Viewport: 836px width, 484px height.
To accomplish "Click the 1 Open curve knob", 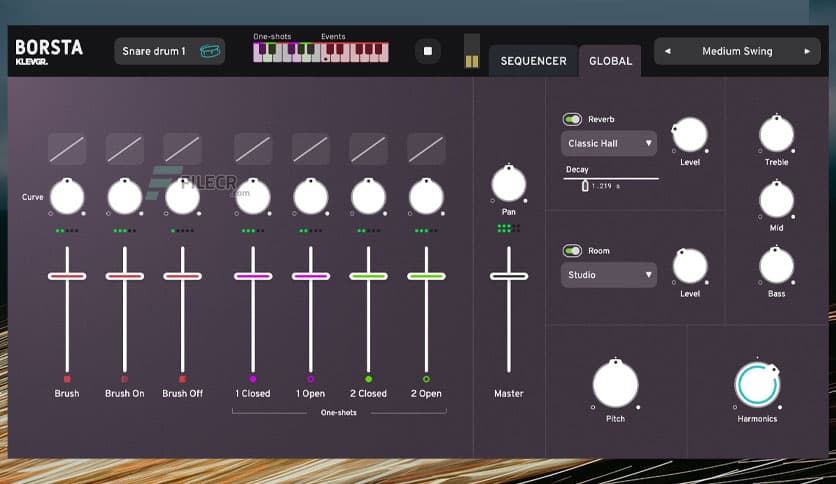I will (x=310, y=197).
